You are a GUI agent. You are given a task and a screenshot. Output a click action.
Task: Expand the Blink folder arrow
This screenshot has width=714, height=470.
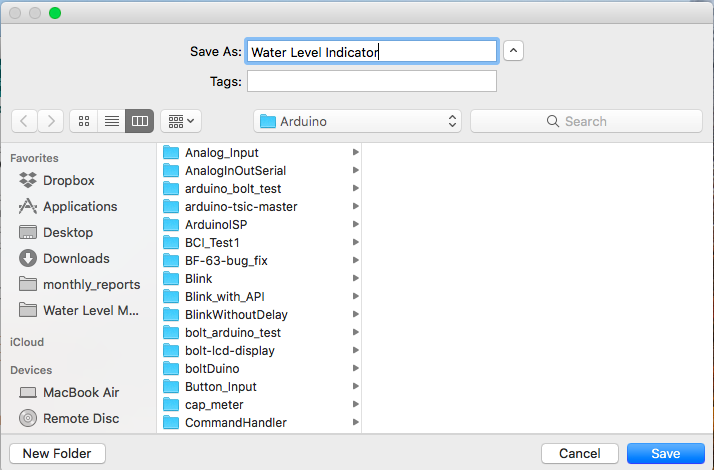coord(356,279)
